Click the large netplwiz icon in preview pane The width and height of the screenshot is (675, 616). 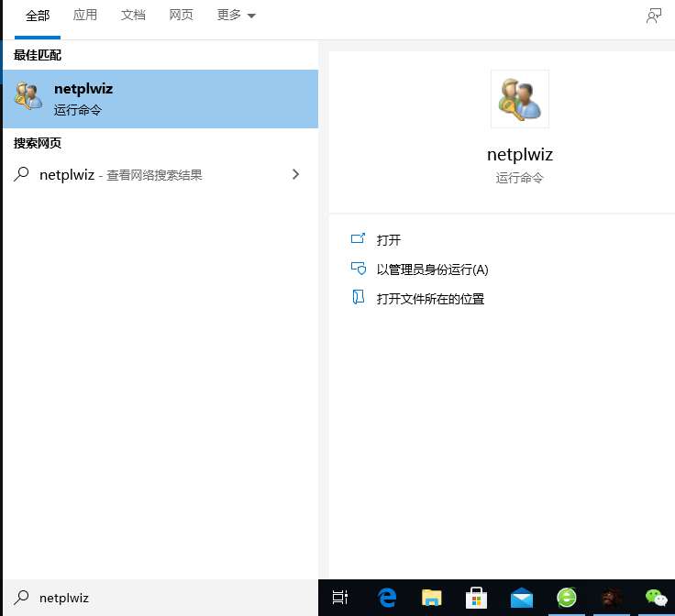[x=520, y=99]
